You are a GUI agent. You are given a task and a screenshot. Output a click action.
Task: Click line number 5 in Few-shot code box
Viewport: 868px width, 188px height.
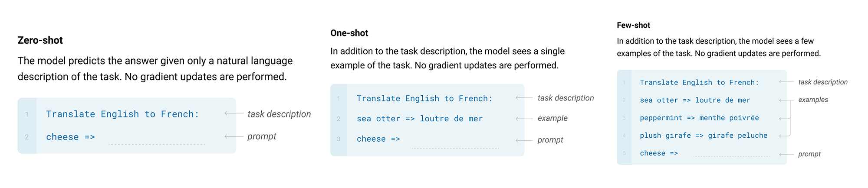tap(624, 153)
